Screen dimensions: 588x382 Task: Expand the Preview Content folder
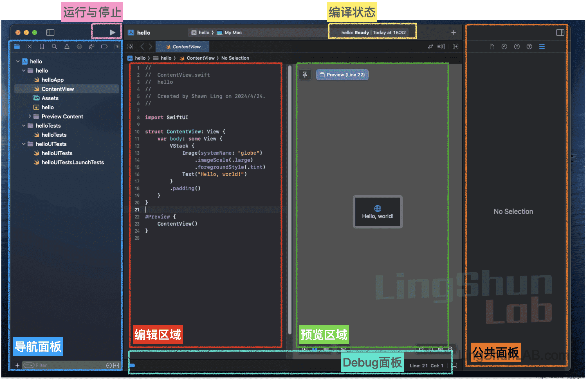[30, 116]
